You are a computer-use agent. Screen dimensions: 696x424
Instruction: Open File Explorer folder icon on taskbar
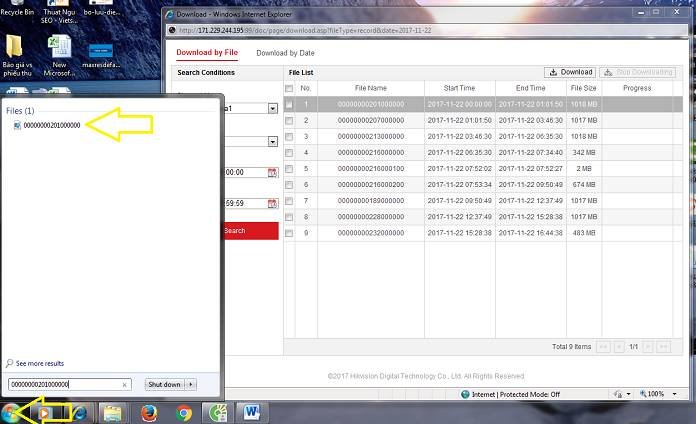(x=112, y=411)
